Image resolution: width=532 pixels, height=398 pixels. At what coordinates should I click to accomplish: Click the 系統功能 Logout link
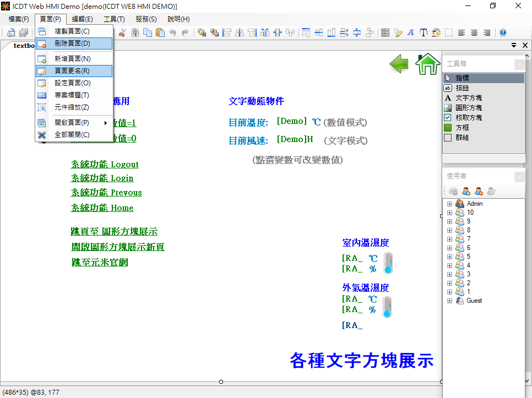[x=105, y=165]
